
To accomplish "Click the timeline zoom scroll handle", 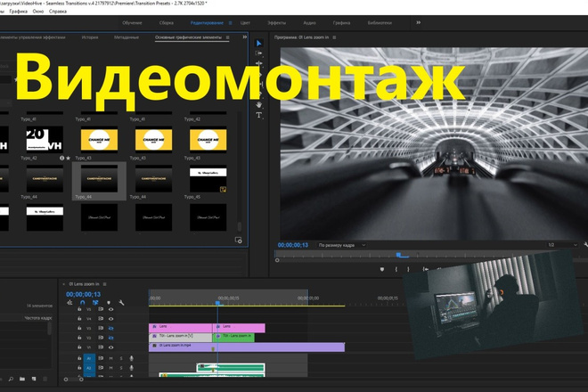I will (x=81, y=380).
